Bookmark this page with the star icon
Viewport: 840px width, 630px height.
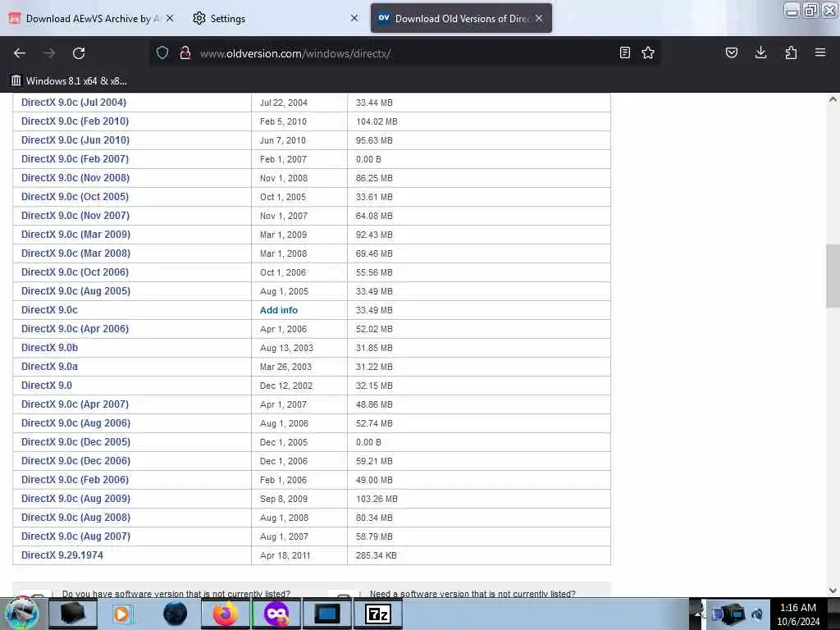648,52
